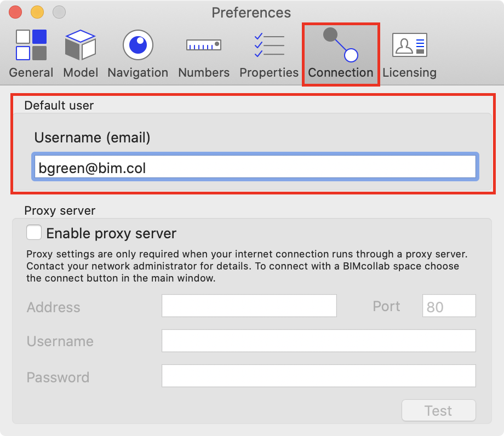
Task: Click the "Proxy server" section heading
Action: click(60, 211)
